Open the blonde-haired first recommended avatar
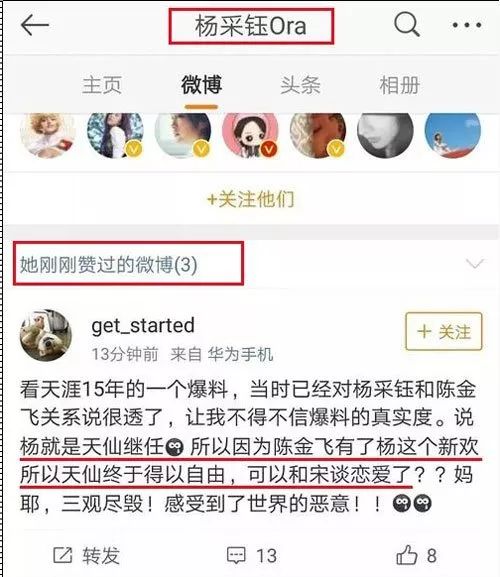The height and width of the screenshot is (577, 500). click(x=48, y=135)
